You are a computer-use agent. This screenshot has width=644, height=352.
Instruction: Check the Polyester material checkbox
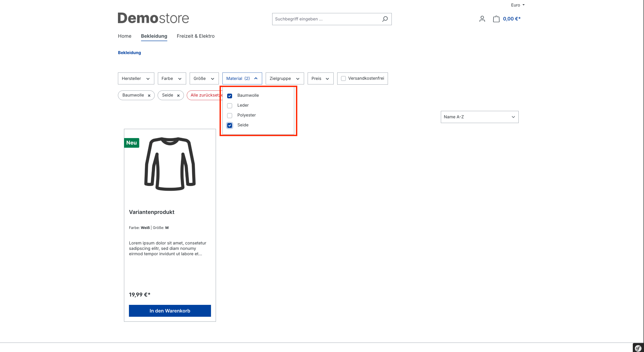(229, 115)
